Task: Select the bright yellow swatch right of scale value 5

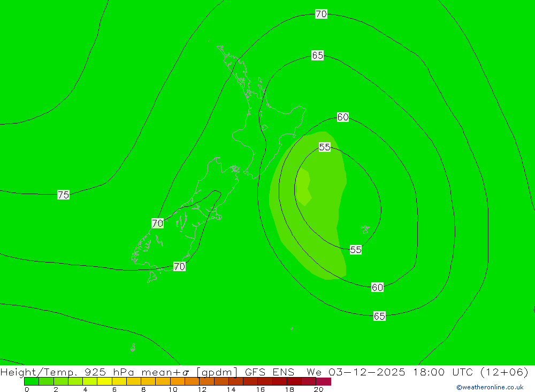Action: click(x=104, y=381)
